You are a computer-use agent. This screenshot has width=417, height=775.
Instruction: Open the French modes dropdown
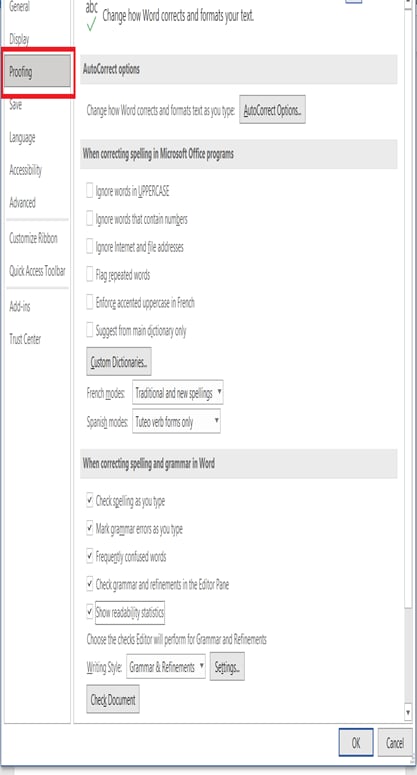click(178, 393)
